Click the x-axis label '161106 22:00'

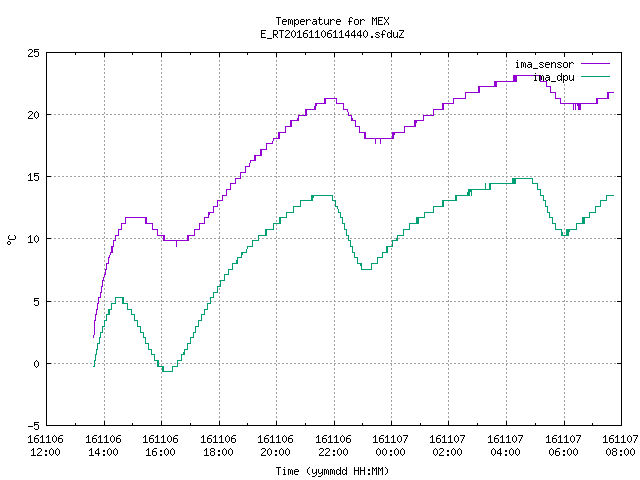point(333,446)
